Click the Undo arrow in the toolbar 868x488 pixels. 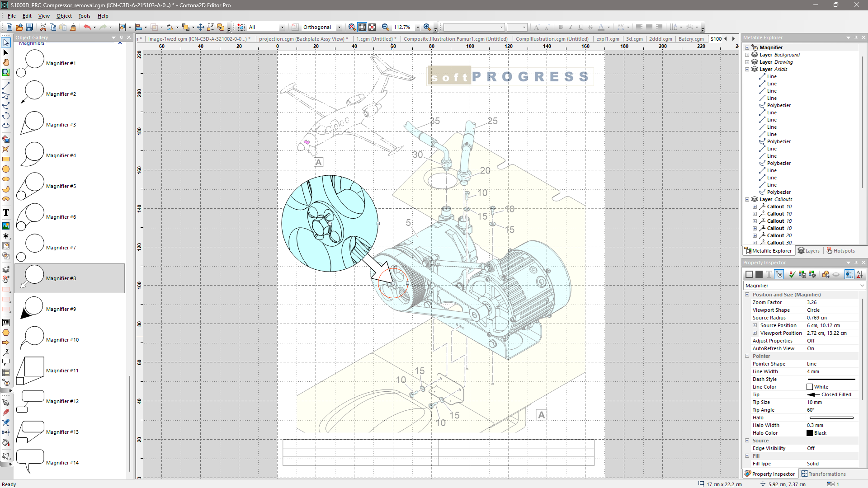[x=87, y=27]
